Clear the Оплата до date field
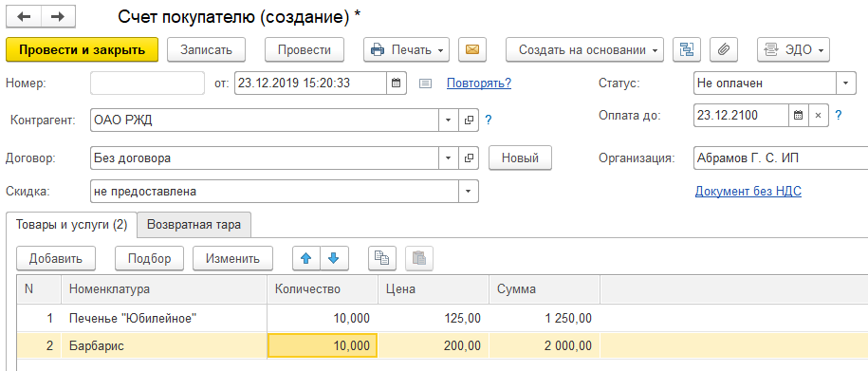868x371 pixels. point(818,116)
